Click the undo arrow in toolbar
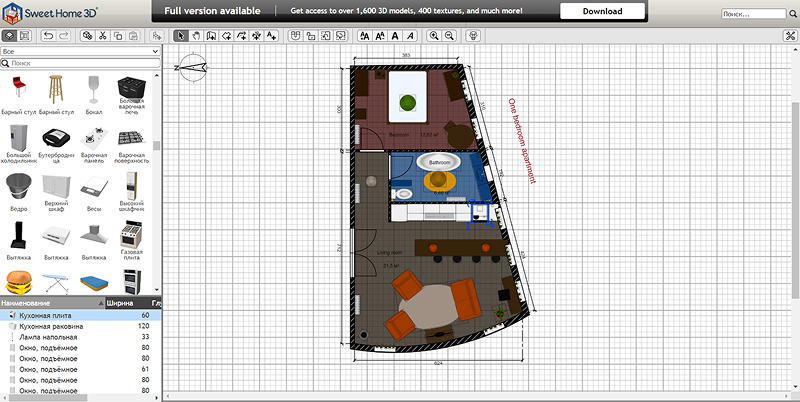Image resolution: width=800 pixels, height=402 pixels. 49,35
